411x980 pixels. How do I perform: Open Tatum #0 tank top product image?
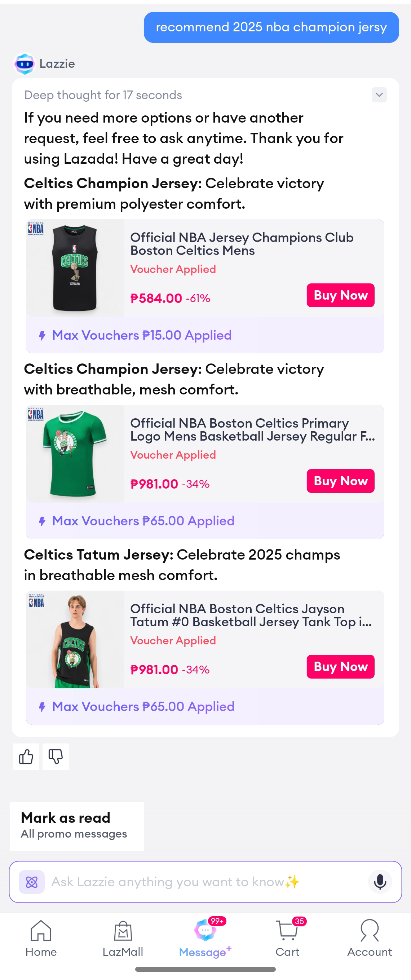tap(75, 639)
